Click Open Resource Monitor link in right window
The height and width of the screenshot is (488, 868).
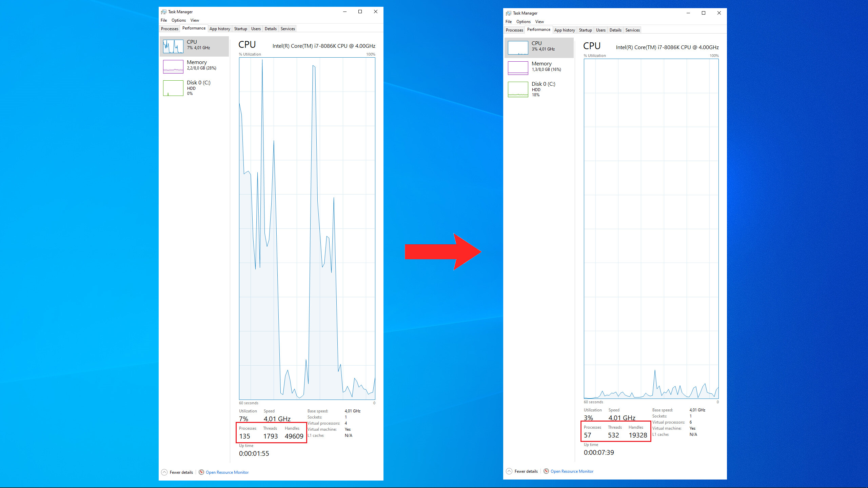(x=572, y=471)
